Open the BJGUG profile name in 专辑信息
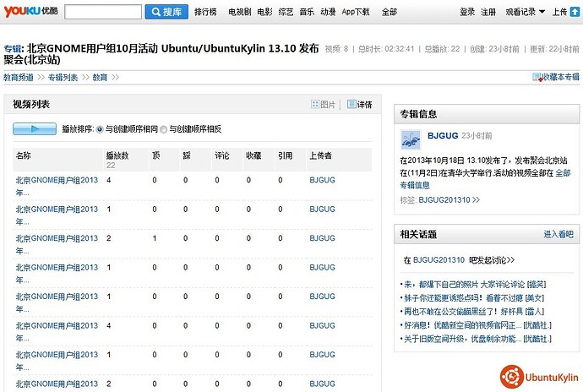 click(443, 136)
